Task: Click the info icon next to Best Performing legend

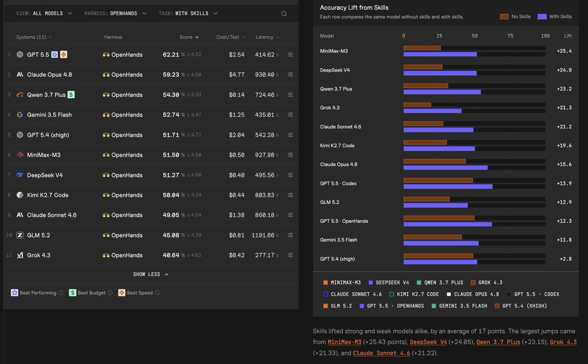Action: (x=61, y=293)
